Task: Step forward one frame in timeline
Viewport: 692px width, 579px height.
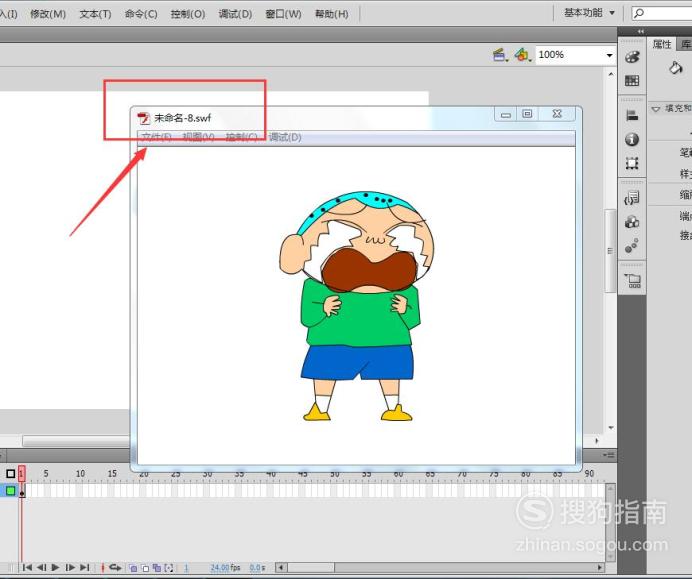Action: [x=70, y=567]
